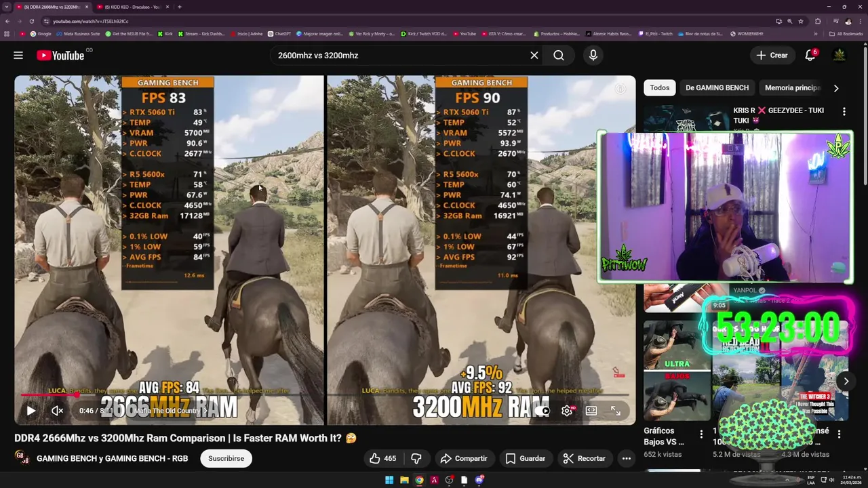
Task: Open Meta Business Suite bookmark
Action: 79,33
